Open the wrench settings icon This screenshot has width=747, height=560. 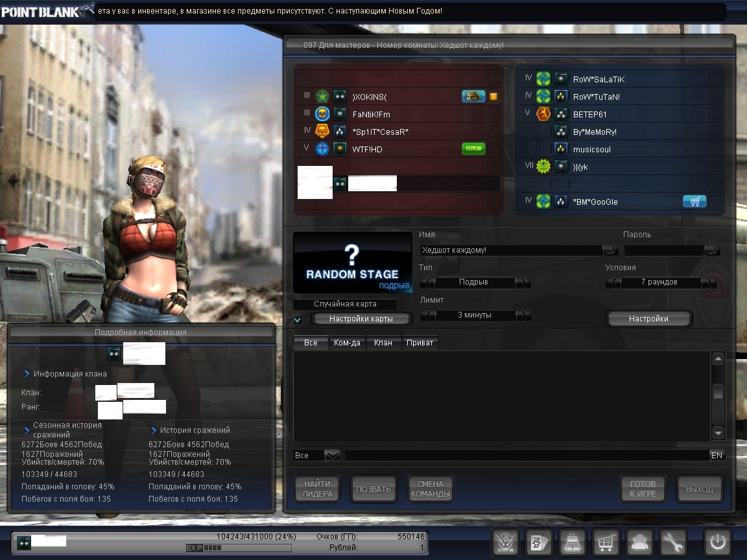tap(673, 542)
